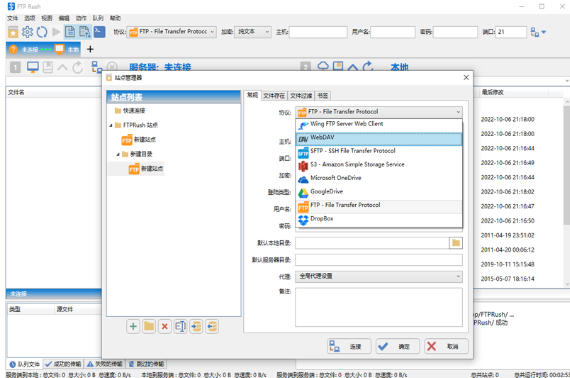Click the refresh arrow in server pane toolbar
Image resolution: width=570 pixels, height=378 pixels.
[77, 67]
